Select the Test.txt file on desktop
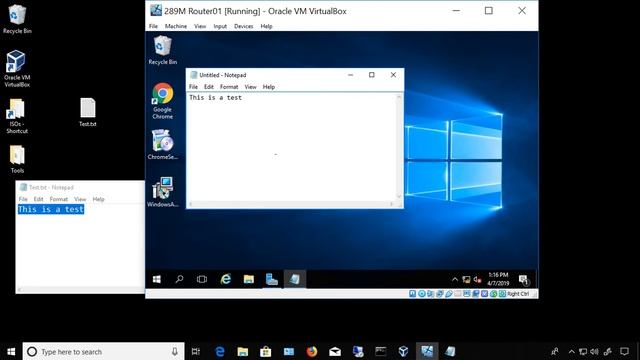This screenshot has height=360, width=640. 88,112
